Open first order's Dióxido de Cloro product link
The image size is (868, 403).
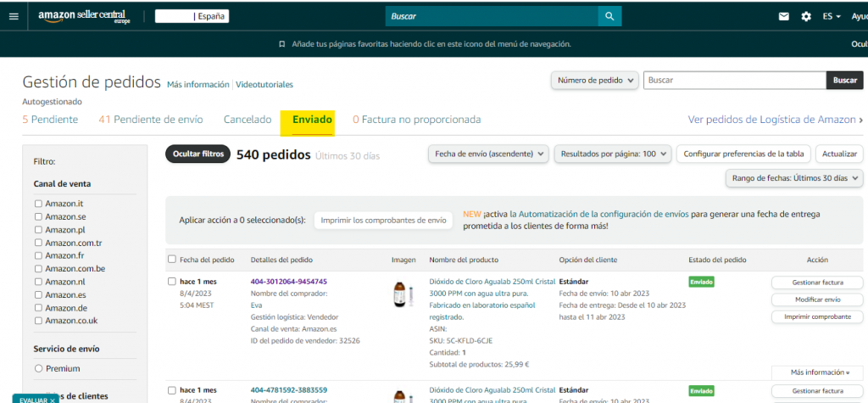click(x=492, y=299)
